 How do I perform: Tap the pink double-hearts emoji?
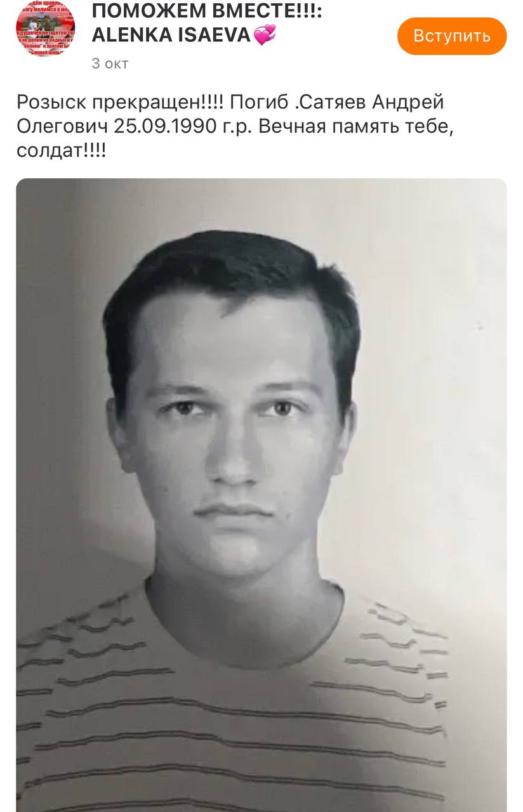pyautogui.click(x=265, y=36)
